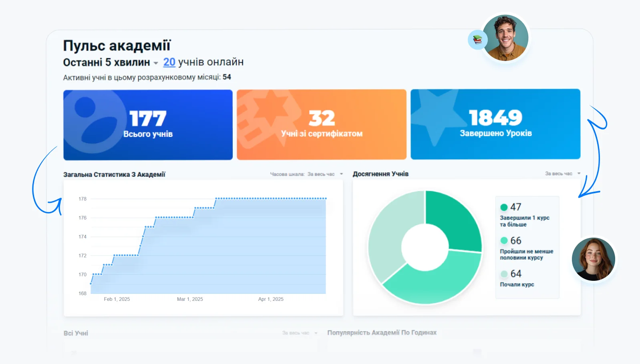Image resolution: width=640 pixels, height=364 pixels.
Task: Click the star icon on the completed lessons card
Action: (435, 114)
